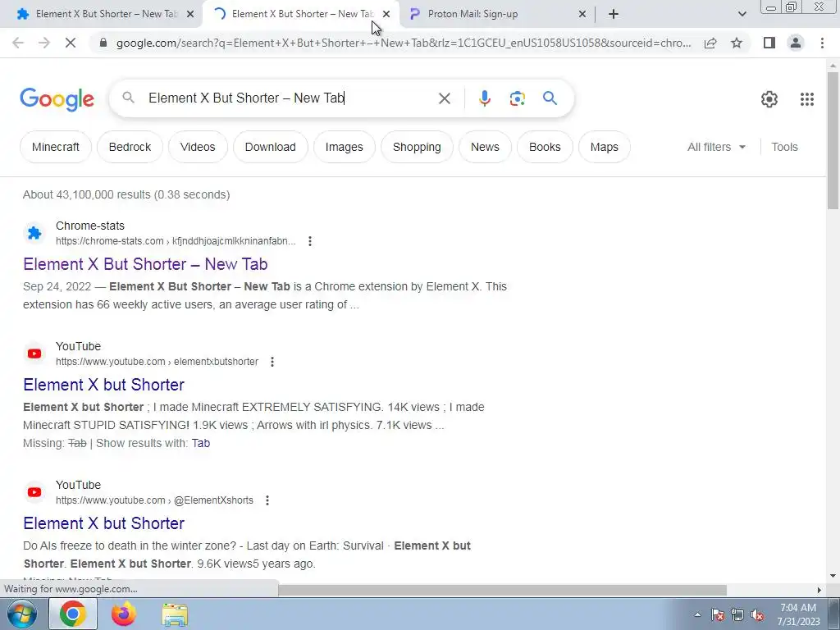Close the first Element X But Shorter tab
This screenshot has width=840, height=630.
[x=190, y=14]
